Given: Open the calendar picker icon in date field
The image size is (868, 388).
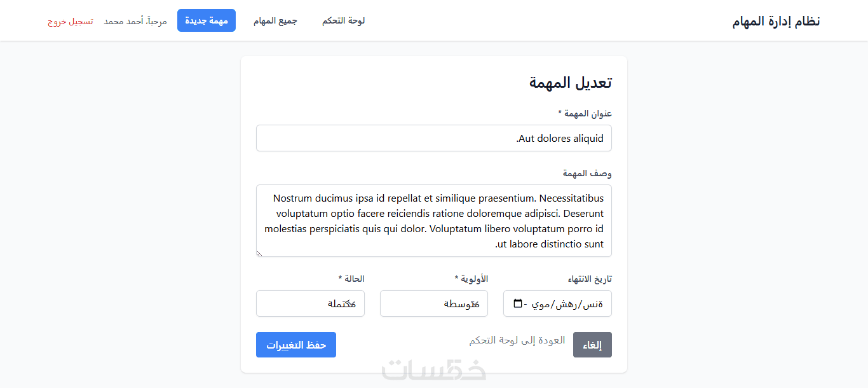Looking at the screenshot, I should pyautogui.click(x=518, y=303).
